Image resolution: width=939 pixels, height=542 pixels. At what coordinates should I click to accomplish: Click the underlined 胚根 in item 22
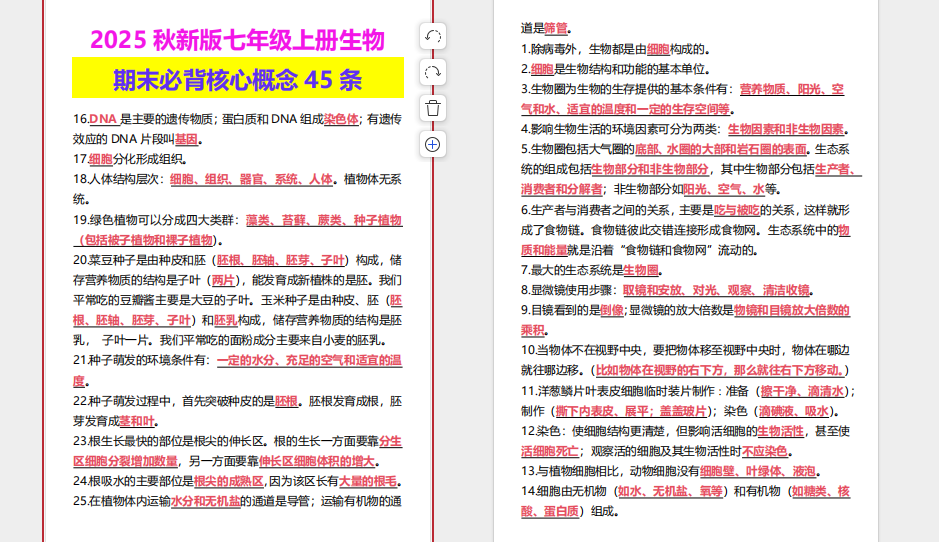286,401
